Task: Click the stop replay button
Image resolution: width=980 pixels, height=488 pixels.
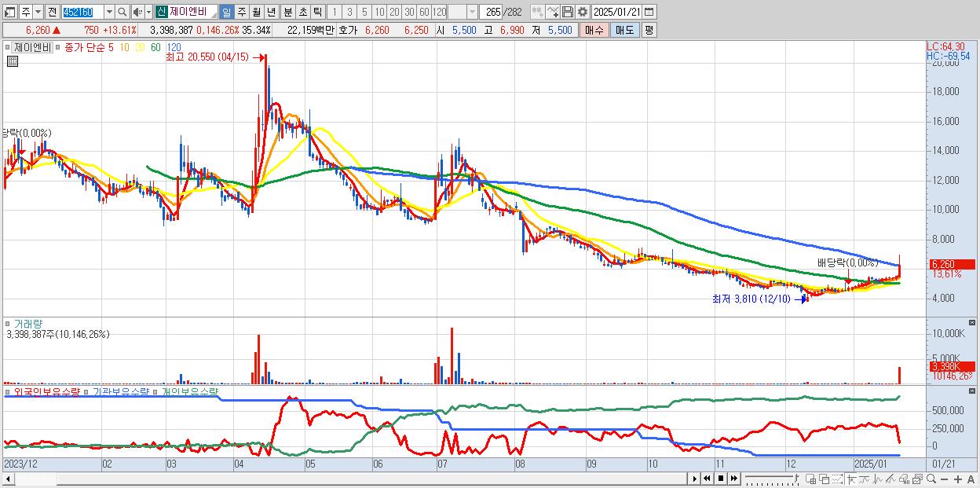Action: click(x=721, y=479)
